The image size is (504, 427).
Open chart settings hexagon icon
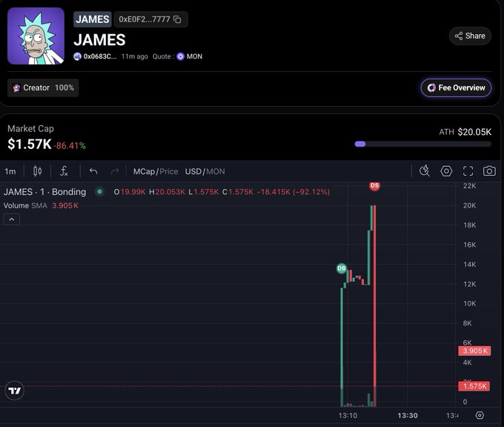pos(446,171)
